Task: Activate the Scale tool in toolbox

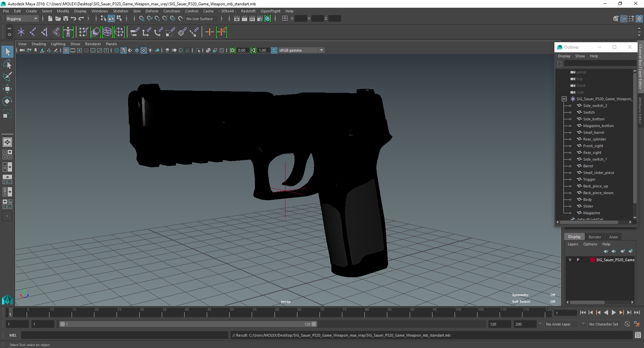Action: (x=7, y=114)
